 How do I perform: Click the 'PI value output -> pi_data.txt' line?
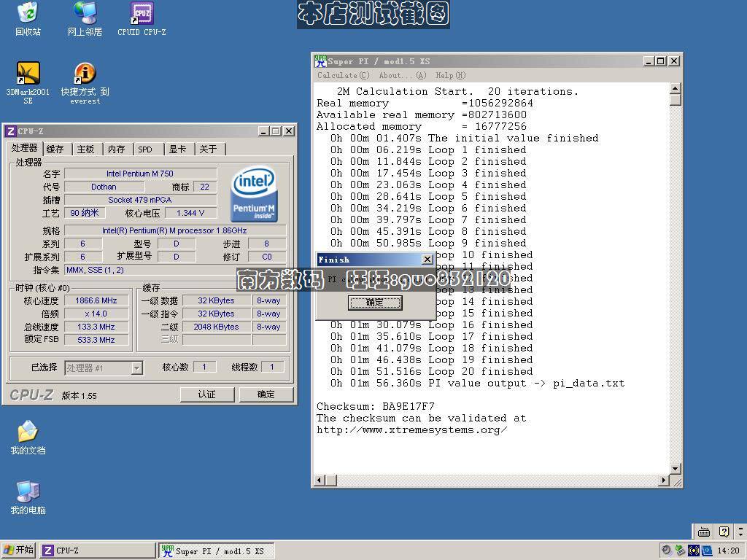pyautogui.click(x=477, y=383)
